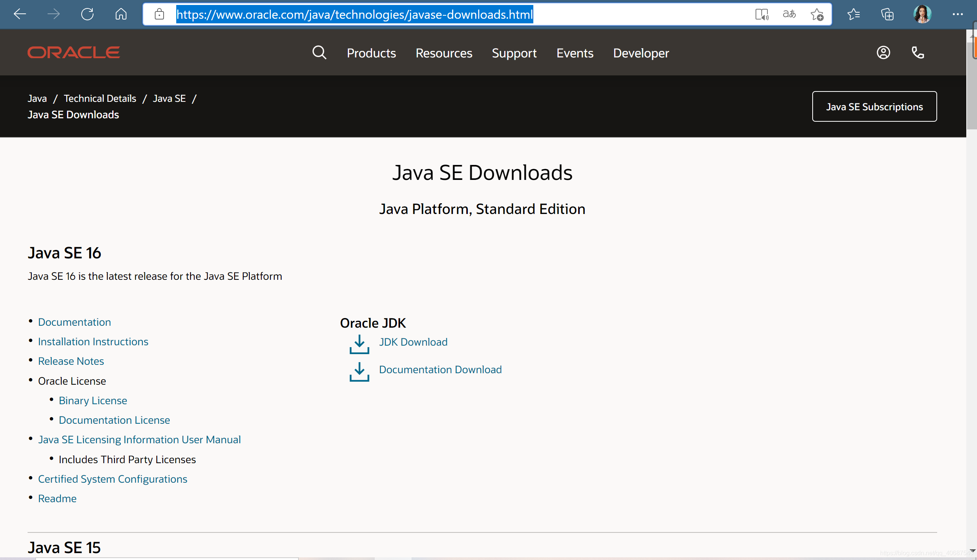Open the Favorites list icon

tap(853, 15)
